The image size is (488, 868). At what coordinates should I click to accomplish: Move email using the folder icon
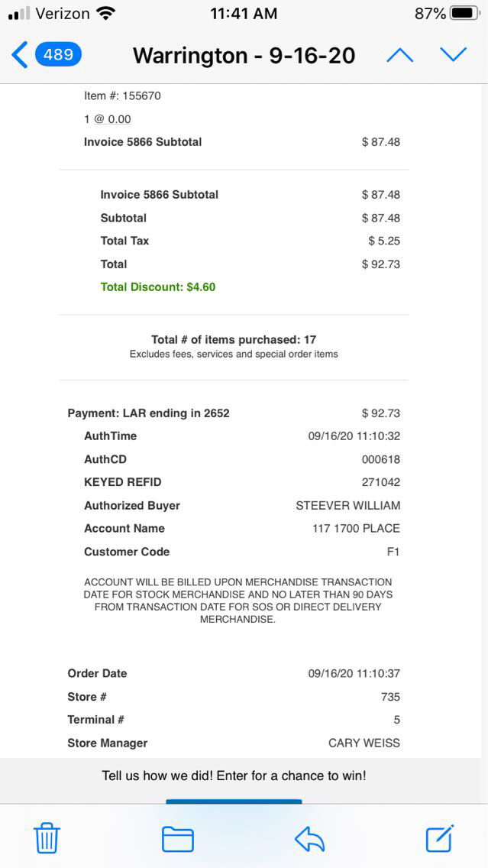177,838
